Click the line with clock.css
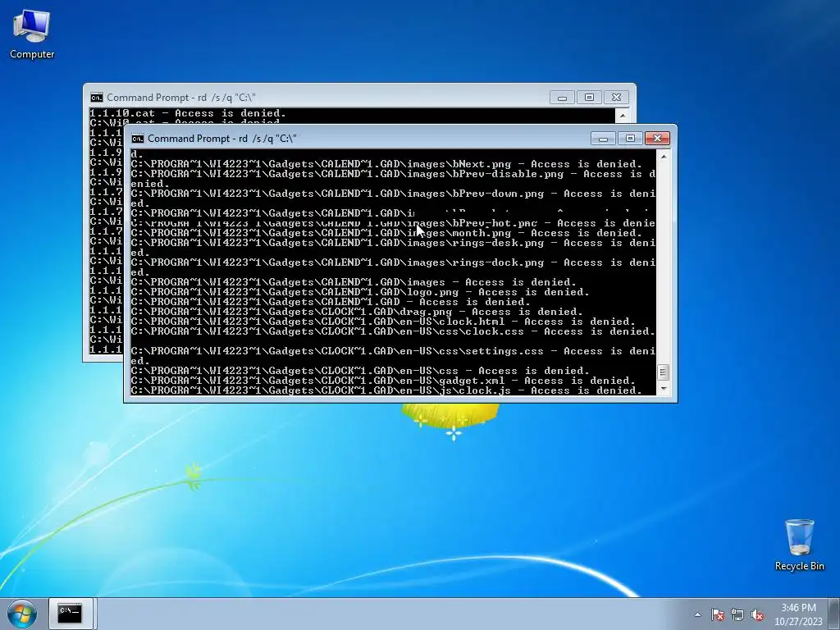This screenshot has width=840, height=630. pos(393,331)
